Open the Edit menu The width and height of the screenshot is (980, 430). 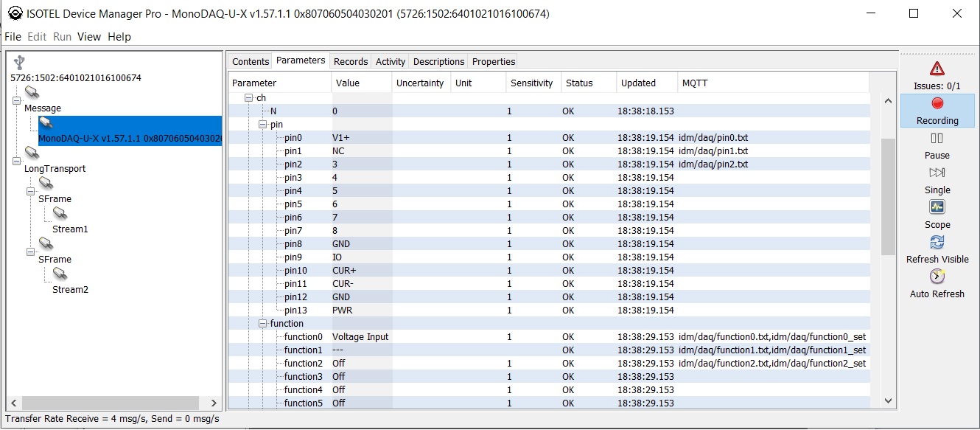pyautogui.click(x=37, y=37)
